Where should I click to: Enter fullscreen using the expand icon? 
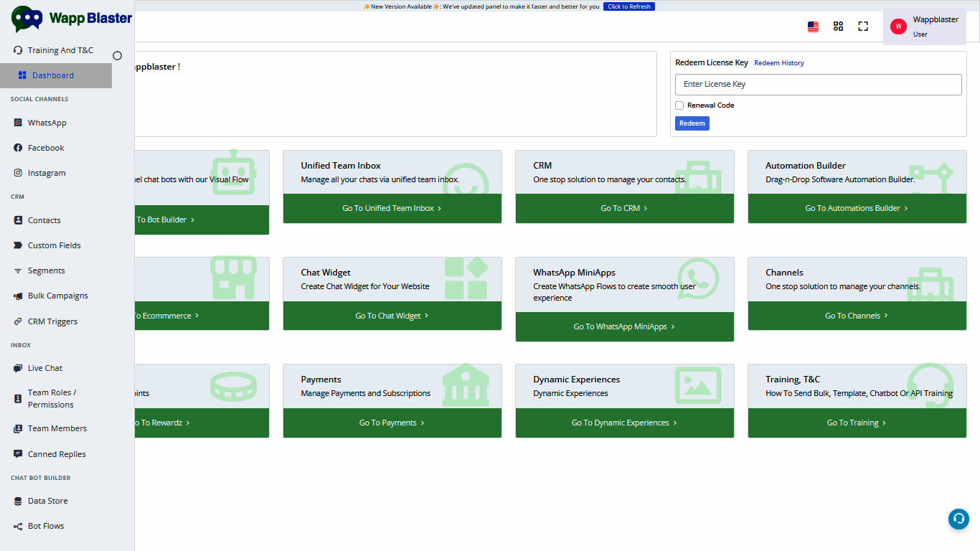click(863, 26)
